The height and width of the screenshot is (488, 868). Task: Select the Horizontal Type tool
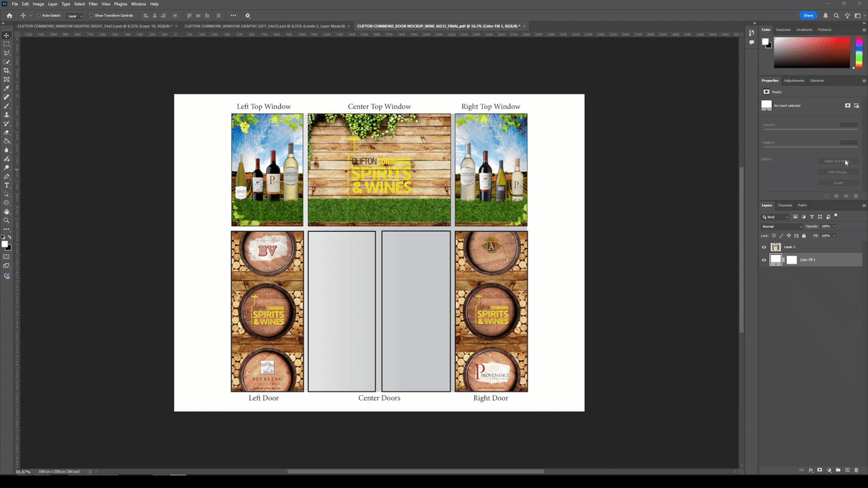7,185
